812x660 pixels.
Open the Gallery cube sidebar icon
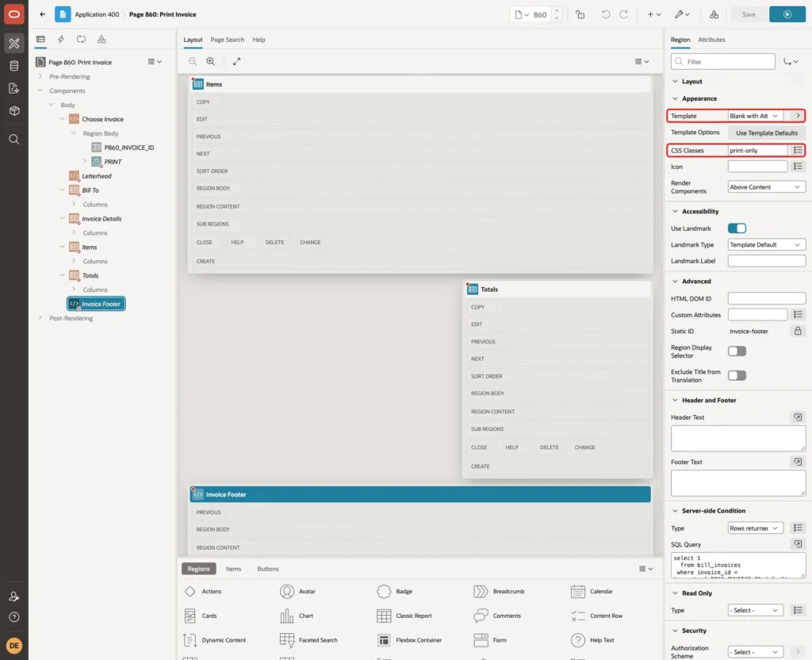pyautogui.click(x=14, y=111)
